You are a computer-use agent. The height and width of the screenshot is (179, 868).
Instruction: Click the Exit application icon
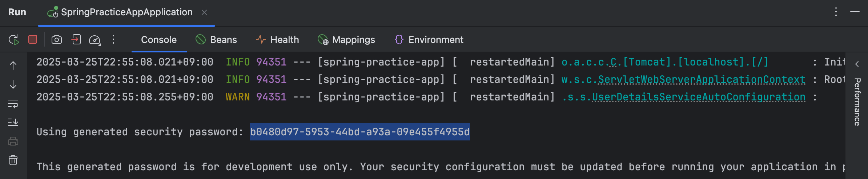76,39
